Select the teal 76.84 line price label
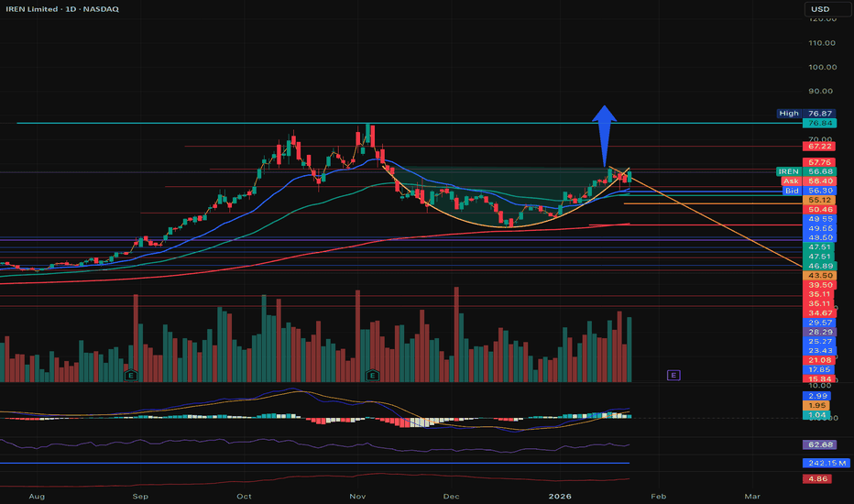The image size is (854, 504). (819, 123)
